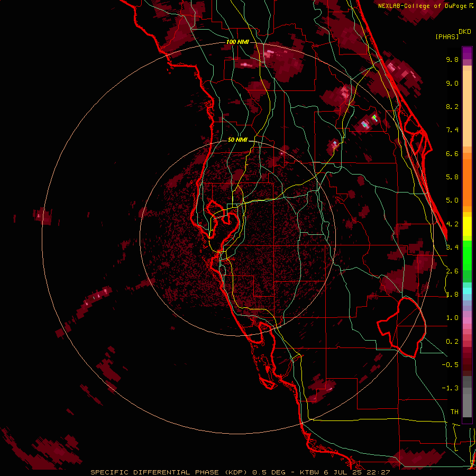The height and width of the screenshot is (476, 476).
Task: Select the 1.8 value on the color scale
Action: pyautogui.click(x=452, y=295)
